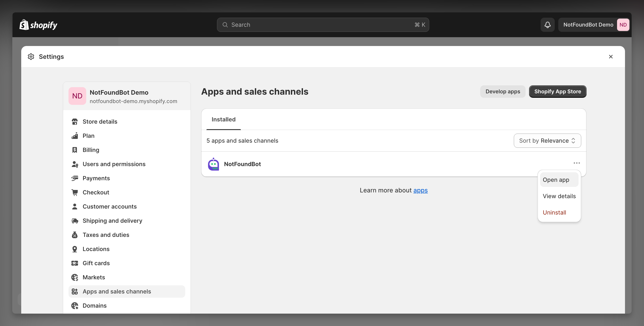Open the notifications bell
This screenshot has height=326, width=644.
pos(547,25)
